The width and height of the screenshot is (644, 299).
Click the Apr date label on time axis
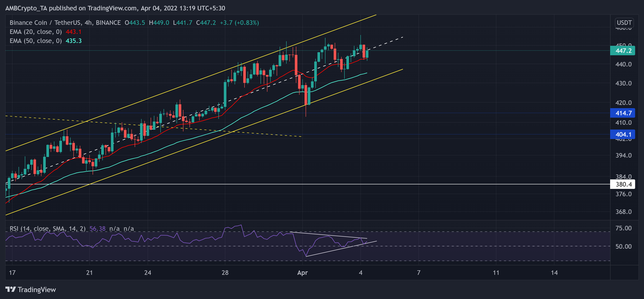pyautogui.click(x=302, y=272)
